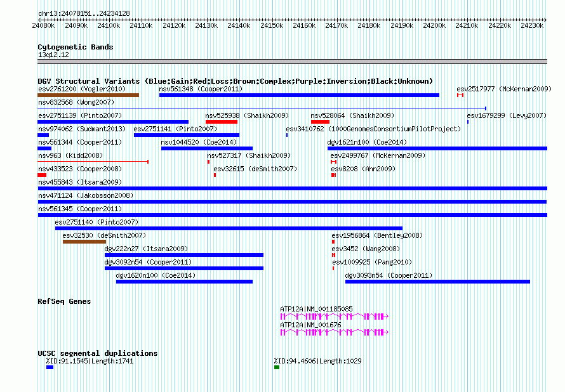Click the red esv2517977 loss marker
The image size is (565, 392).
(x=460, y=95)
